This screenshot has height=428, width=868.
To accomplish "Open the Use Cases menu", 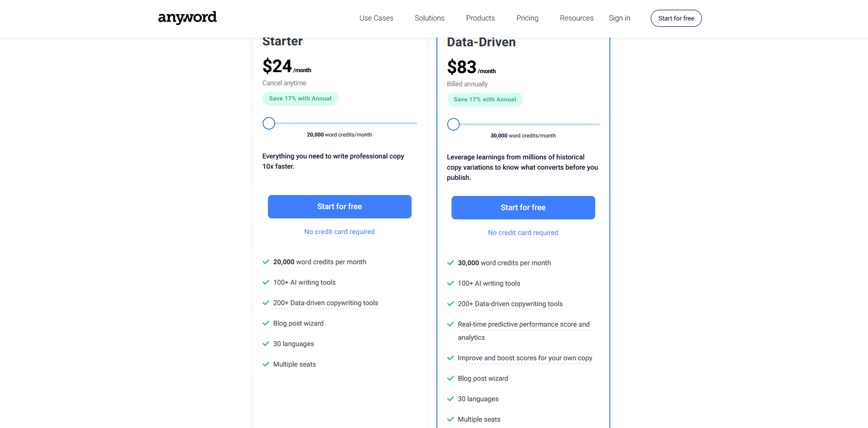I will 376,18.
